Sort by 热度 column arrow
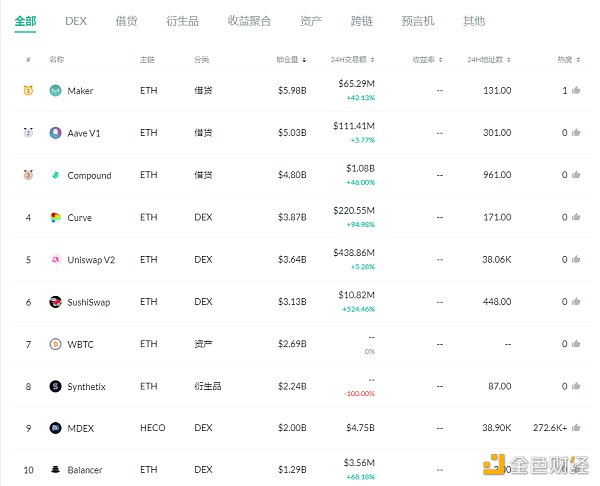The image size is (600, 486). (x=578, y=60)
